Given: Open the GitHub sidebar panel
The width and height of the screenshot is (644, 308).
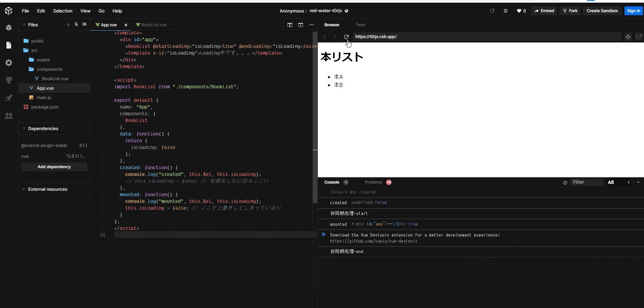Looking at the screenshot, I should click(x=9, y=80).
